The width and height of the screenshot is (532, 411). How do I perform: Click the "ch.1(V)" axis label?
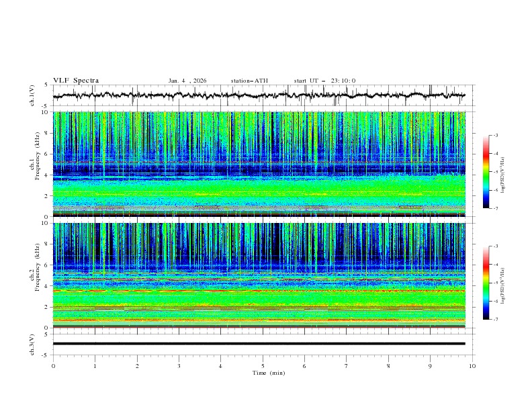pyautogui.click(x=32, y=95)
